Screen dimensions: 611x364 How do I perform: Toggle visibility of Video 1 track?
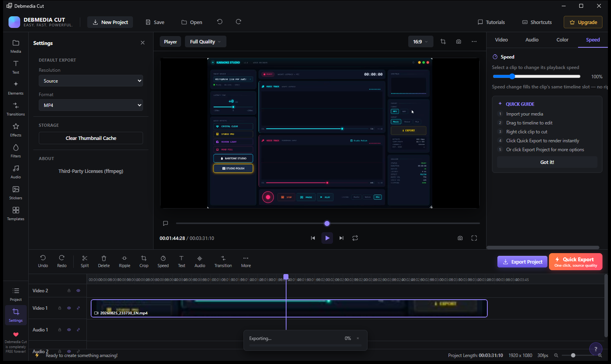click(69, 308)
